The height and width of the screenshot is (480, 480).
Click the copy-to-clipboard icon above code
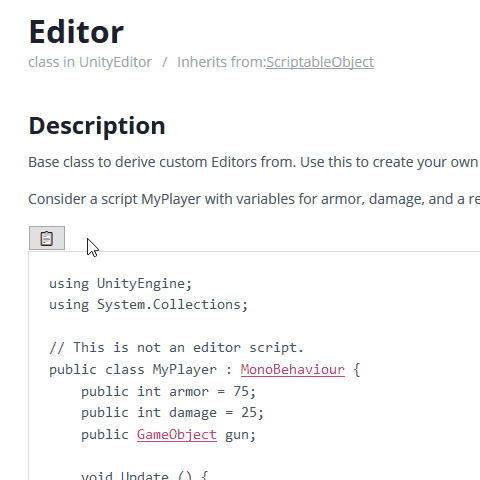click(47, 238)
